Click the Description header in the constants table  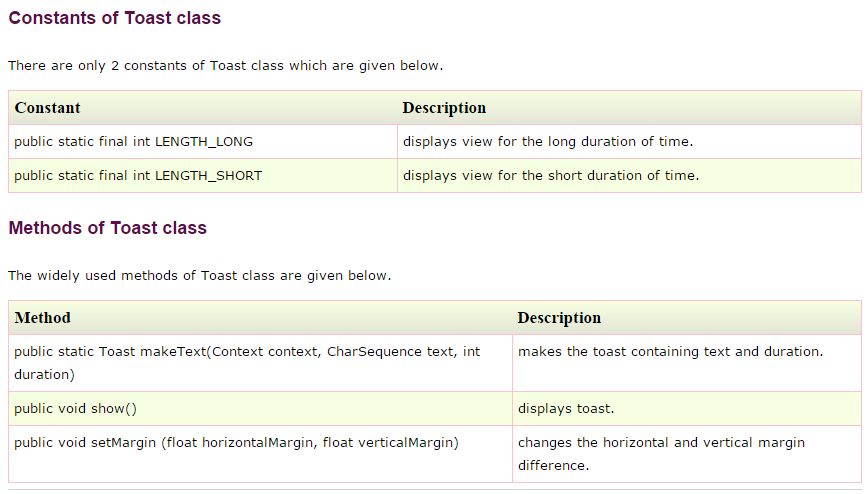pos(444,108)
